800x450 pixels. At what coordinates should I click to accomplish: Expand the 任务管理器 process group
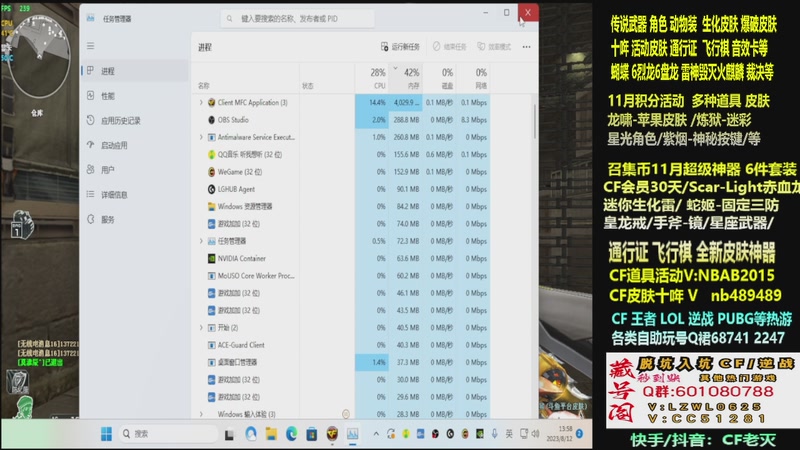pyautogui.click(x=201, y=241)
